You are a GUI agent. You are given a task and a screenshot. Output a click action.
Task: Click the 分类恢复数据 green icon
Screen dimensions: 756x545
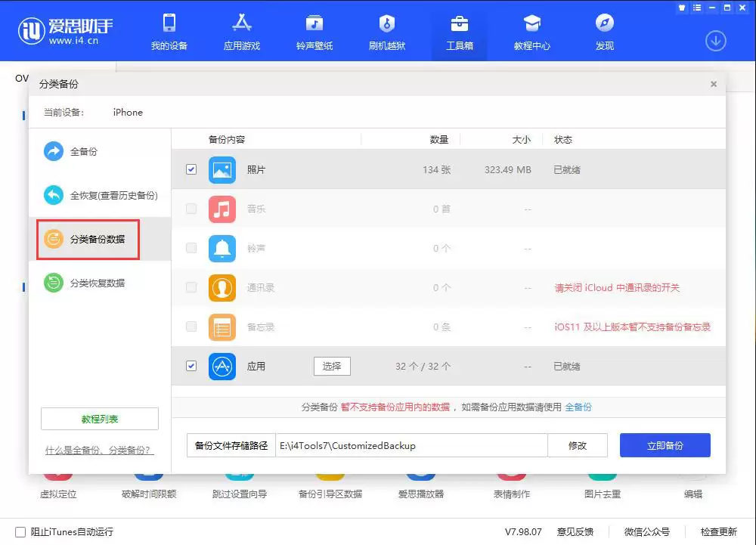pyautogui.click(x=54, y=283)
